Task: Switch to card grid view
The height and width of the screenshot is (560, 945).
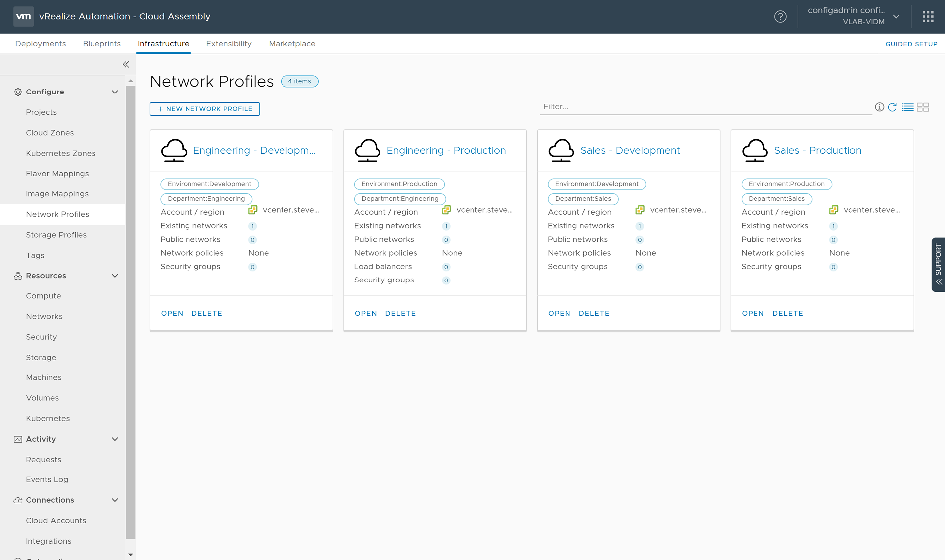Action: (923, 107)
